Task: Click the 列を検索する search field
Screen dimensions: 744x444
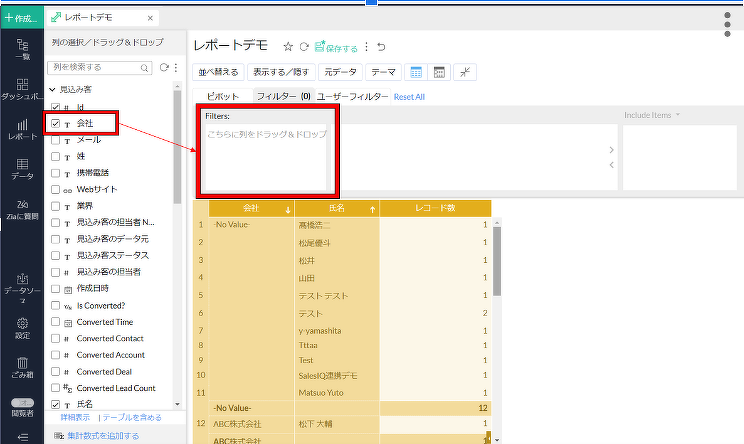Action: click(x=98, y=68)
